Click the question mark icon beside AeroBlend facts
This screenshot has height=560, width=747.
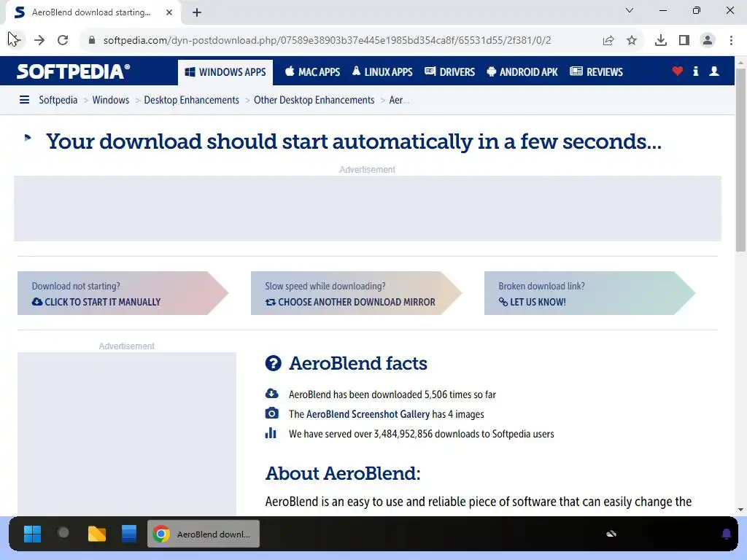point(273,363)
